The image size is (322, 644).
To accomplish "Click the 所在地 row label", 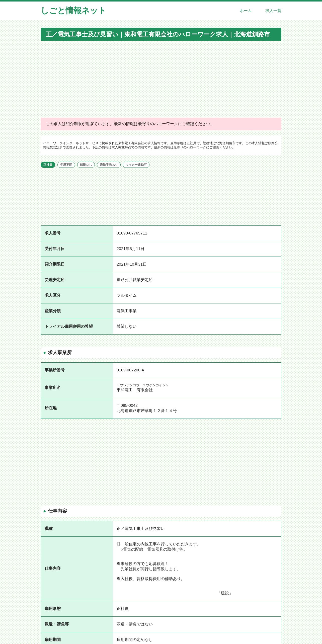I will (51, 408).
